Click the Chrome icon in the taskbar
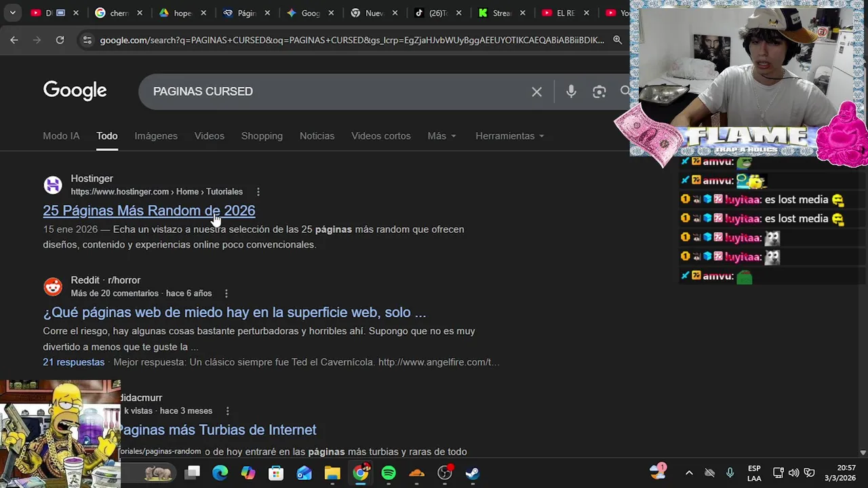868x488 pixels. (x=361, y=472)
